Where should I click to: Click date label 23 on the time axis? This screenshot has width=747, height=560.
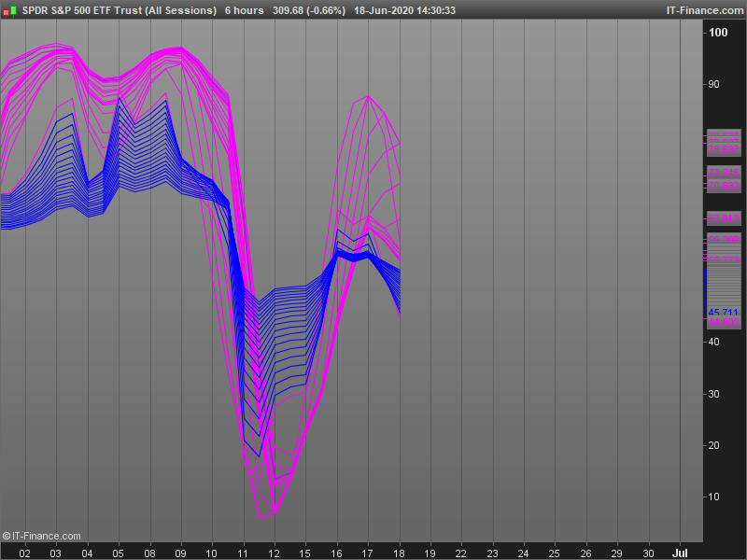coord(492,553)
